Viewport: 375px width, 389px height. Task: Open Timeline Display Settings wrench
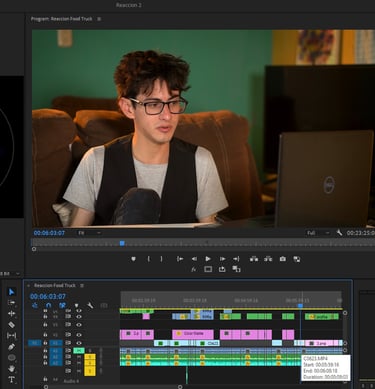(90, 305)
